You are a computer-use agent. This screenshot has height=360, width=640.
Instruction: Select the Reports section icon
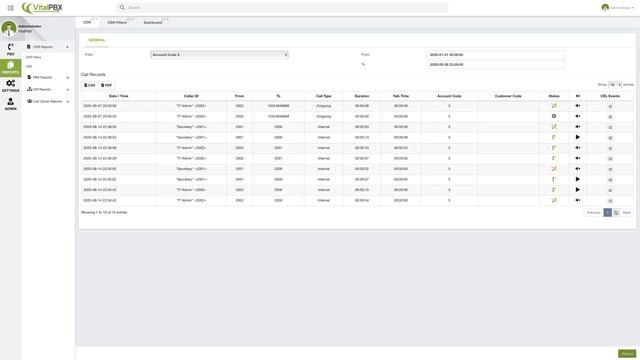[11, 67]
